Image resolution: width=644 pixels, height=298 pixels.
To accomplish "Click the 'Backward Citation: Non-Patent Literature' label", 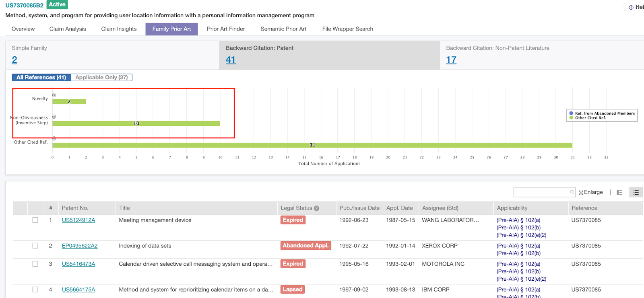I will [497, 48].
